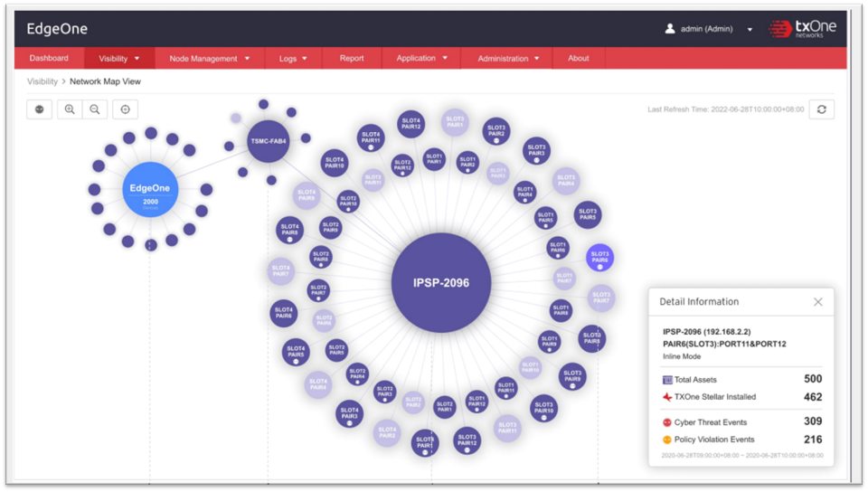The image size is (868, 492).
Task: Expand the Visibility menu
Action: coord(119,58)
